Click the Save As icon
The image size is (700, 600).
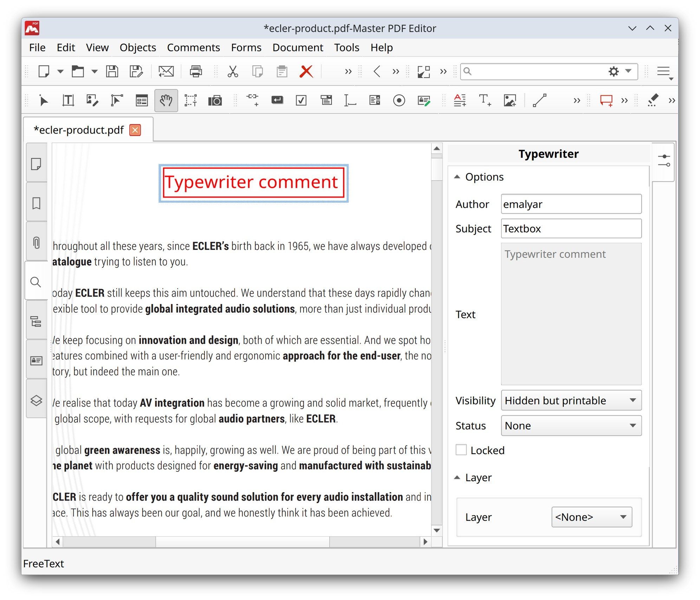point(136,71)
